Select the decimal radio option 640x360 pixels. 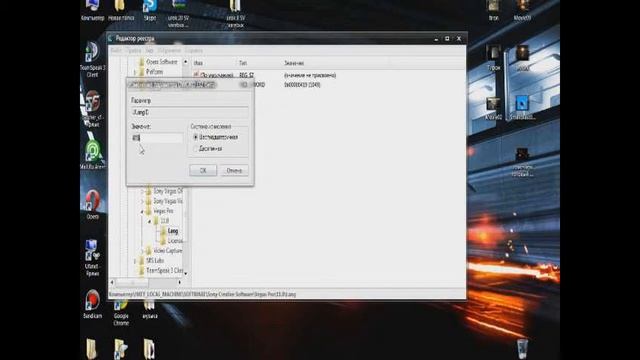pyautogui.click(x=196, y=149)
